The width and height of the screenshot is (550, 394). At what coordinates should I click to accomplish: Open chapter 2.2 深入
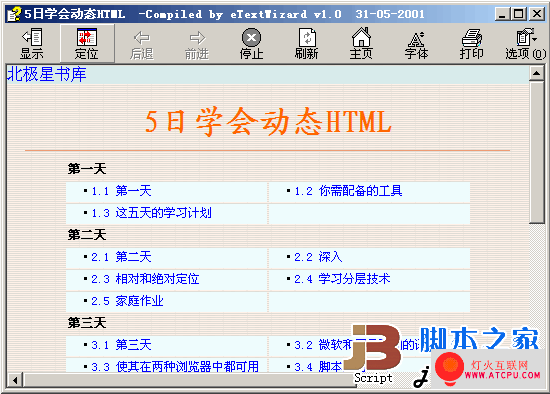318,257
